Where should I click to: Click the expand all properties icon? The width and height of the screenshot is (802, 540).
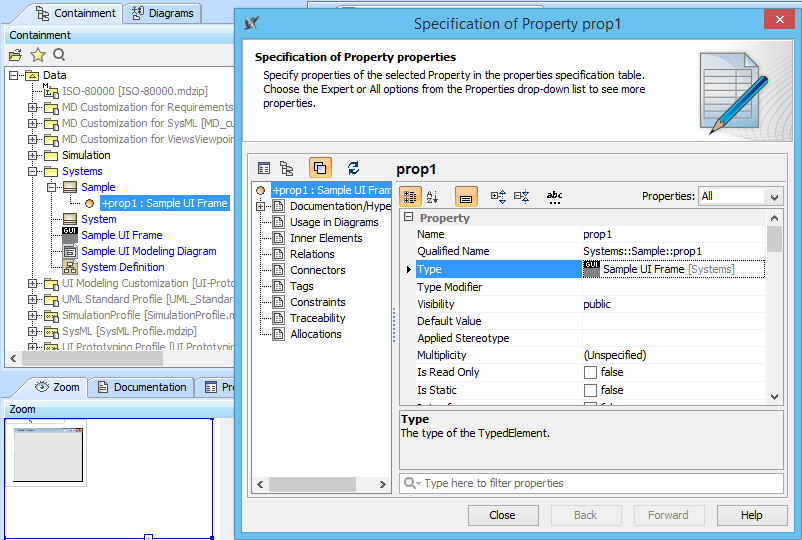tap(499, 196)
